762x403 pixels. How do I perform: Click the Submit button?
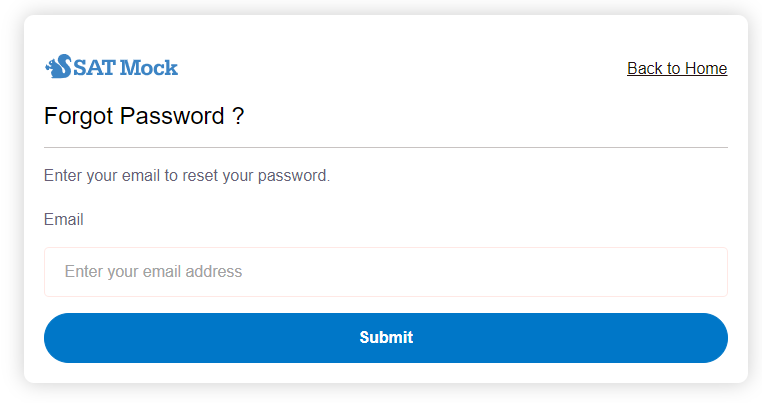(x=386, y=338)
